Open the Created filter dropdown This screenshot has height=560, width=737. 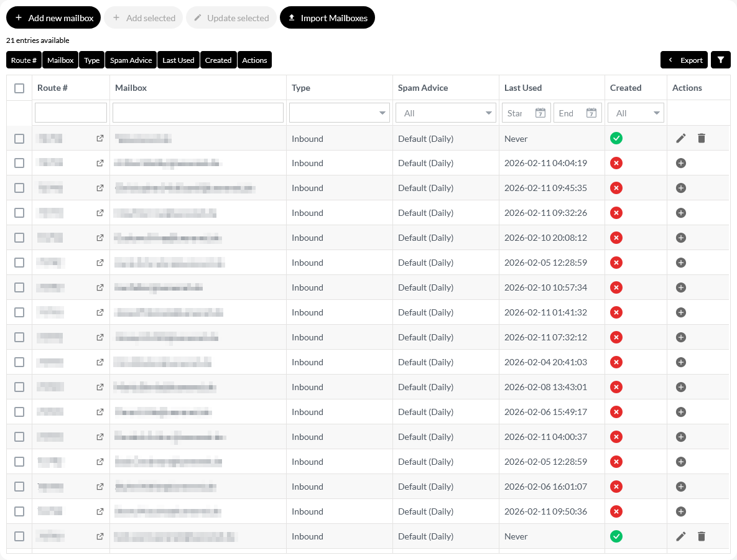pyautogui.click(x=636, y=113)
